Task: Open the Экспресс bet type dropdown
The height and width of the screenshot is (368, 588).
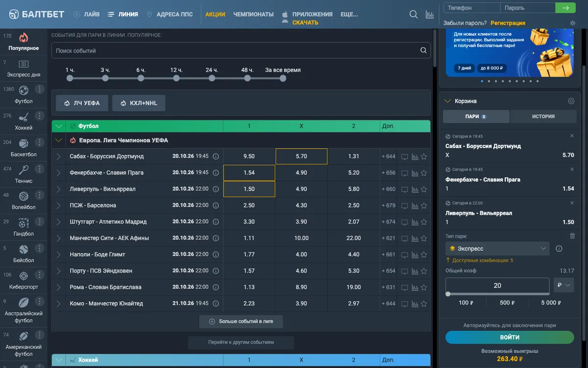Action: tap(497, 249)
